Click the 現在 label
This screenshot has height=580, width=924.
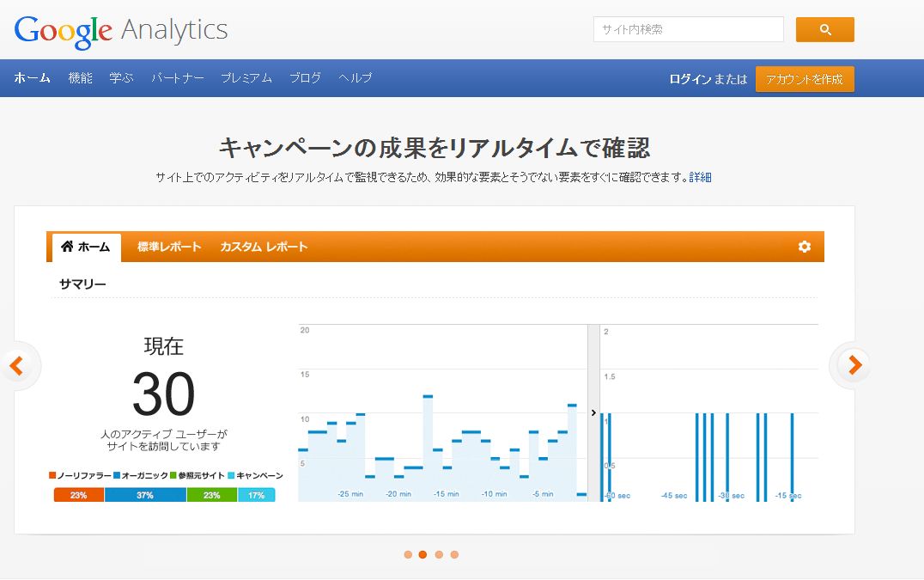(x=164, y=346)
